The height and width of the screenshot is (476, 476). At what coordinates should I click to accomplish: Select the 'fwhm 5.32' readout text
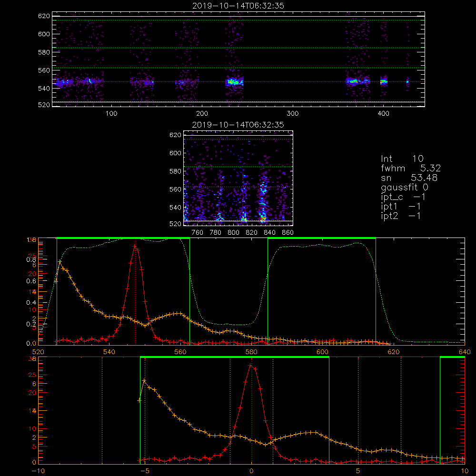coord(411,168)
